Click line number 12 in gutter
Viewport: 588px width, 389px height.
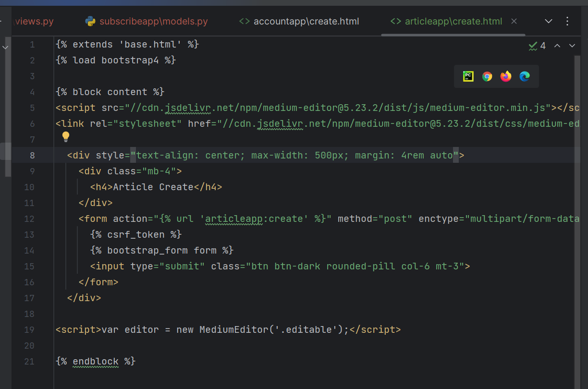pyautogui.click(x=29, y=219)
